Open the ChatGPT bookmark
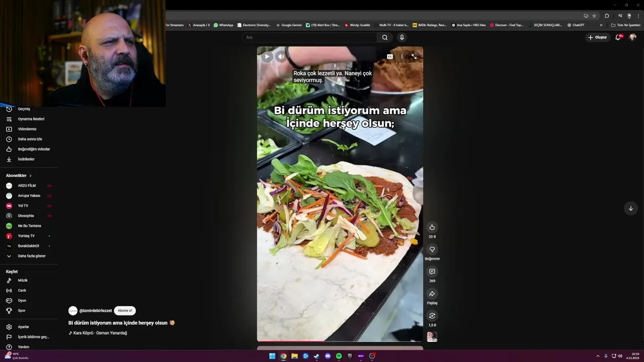This screenshot has width=644, height=362. pos(576,25)
